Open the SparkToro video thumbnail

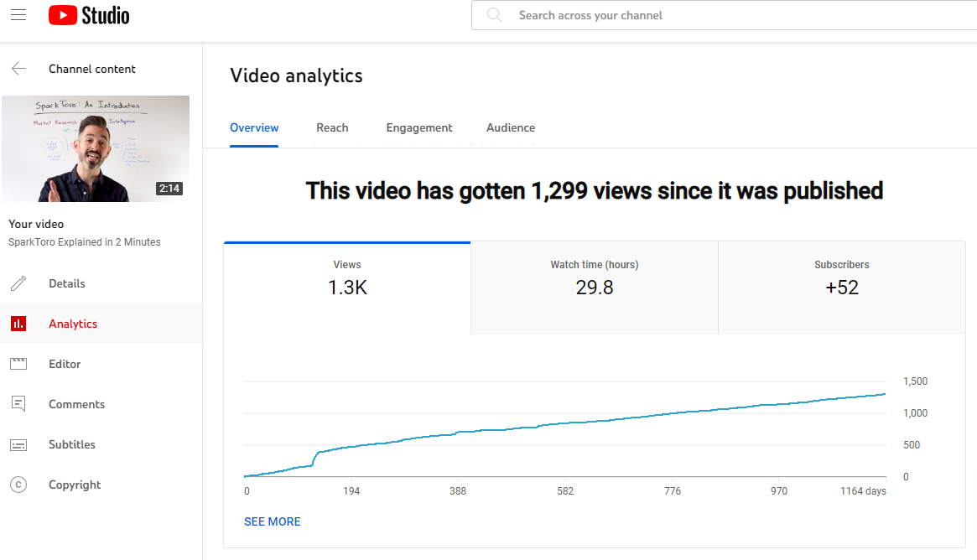coord(95,148)
